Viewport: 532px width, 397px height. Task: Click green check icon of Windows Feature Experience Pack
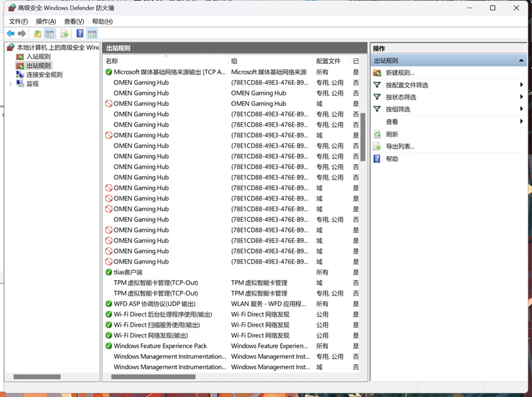coord(109,346)
